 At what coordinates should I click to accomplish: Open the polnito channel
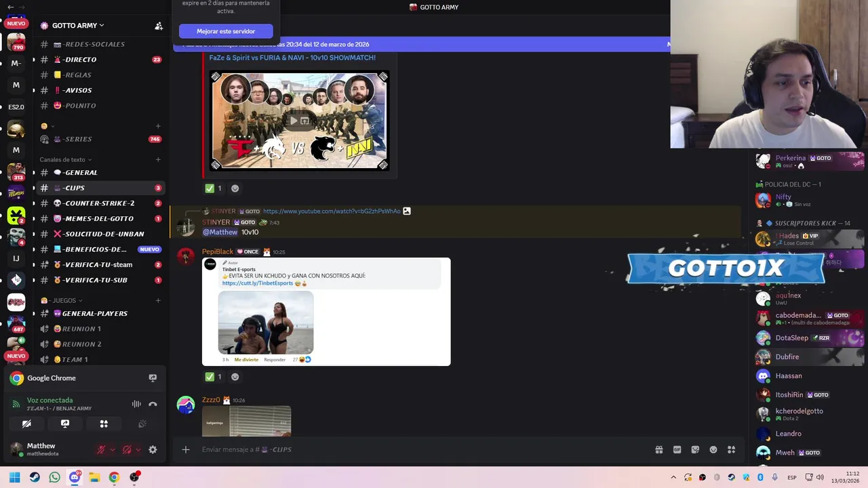(100, 106)
